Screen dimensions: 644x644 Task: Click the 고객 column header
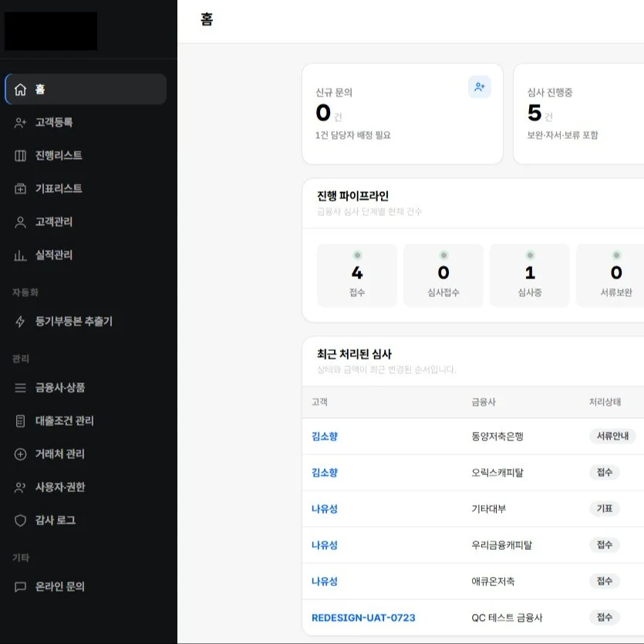coord(319,402)
